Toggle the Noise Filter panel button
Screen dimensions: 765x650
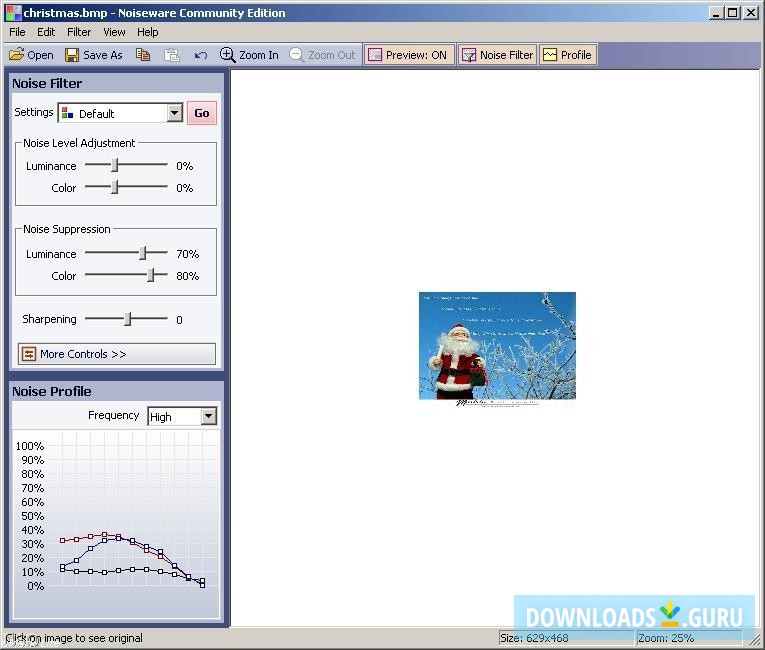click(497, 55)
